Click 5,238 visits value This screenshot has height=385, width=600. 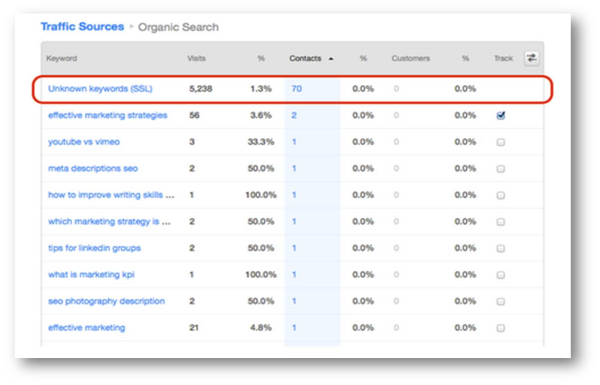pyautogui.click(x=201, y=89)
